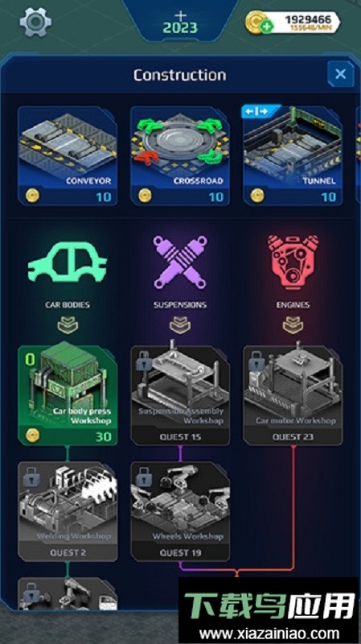Click the lock on Suspension Assembly Workshop
This screenshot has height=644, width=361.
[144, 361]
